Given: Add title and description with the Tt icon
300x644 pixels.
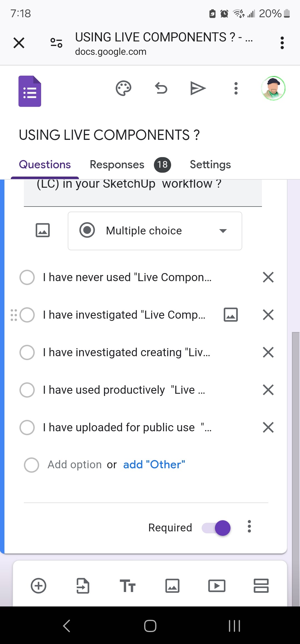Looking at the screenshot, I should coord(127,586).
